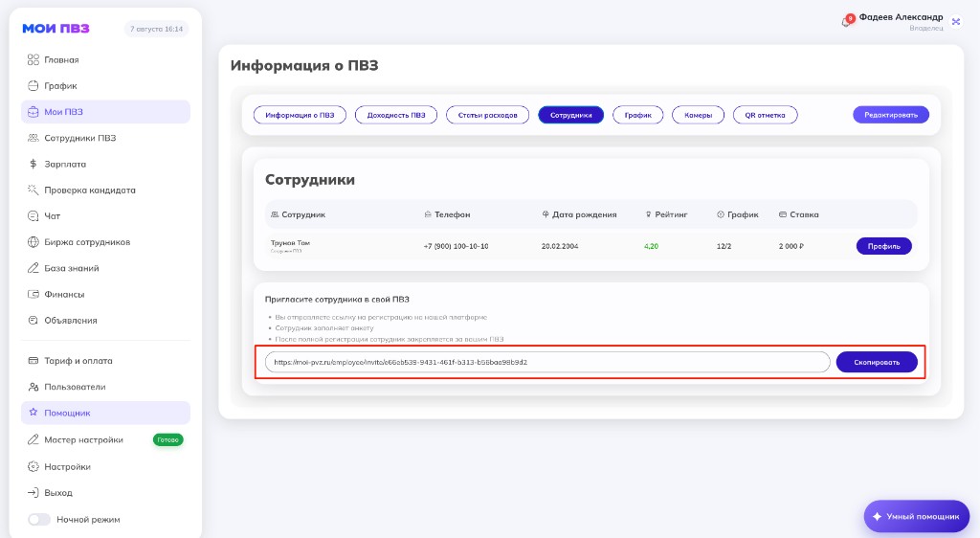Click the Скопировать button
980x538 pixels.
point(877,363)
